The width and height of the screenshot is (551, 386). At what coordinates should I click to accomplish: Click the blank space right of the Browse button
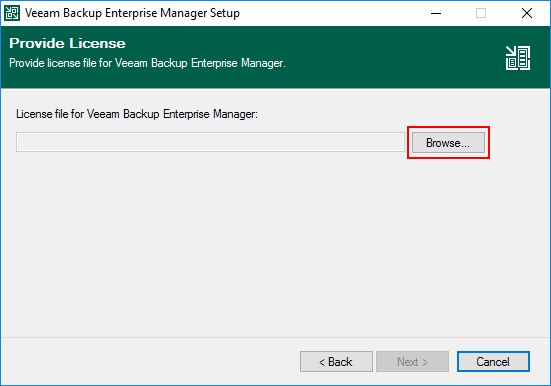518,143
